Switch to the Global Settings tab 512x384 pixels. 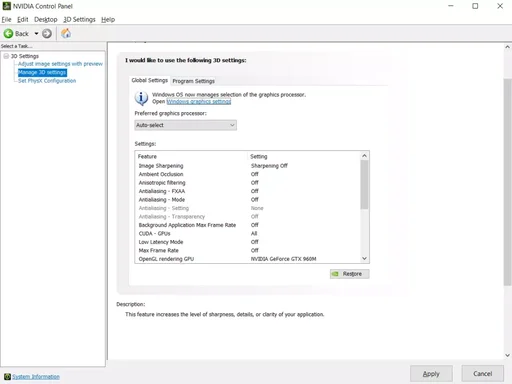[150, 80]
